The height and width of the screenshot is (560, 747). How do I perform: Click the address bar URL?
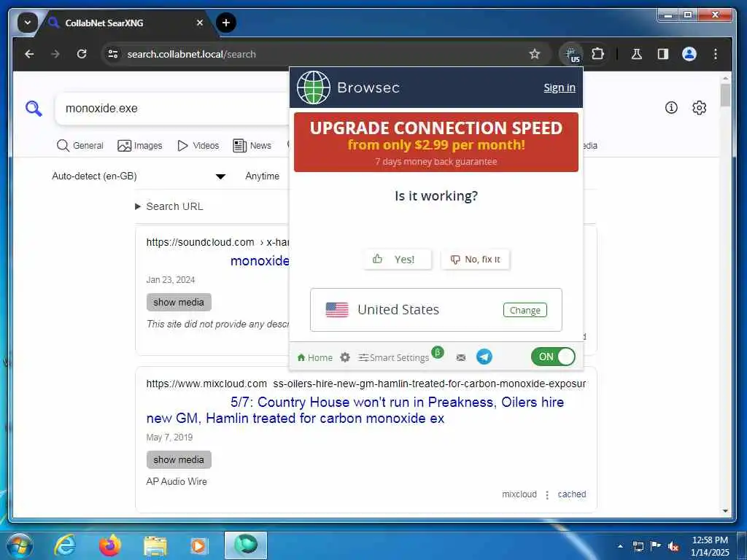[192, 54]
